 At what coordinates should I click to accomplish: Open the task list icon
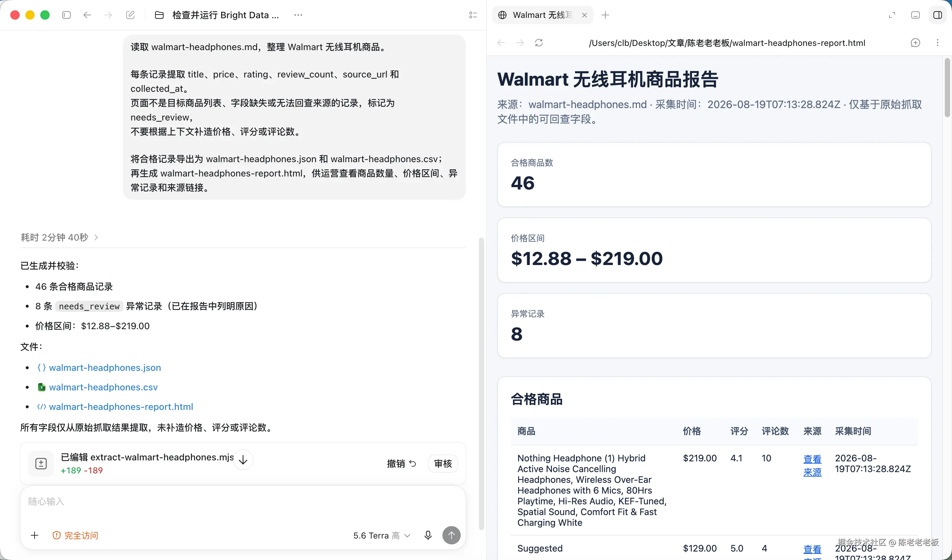pyautogui.click(x=473, y=15)
